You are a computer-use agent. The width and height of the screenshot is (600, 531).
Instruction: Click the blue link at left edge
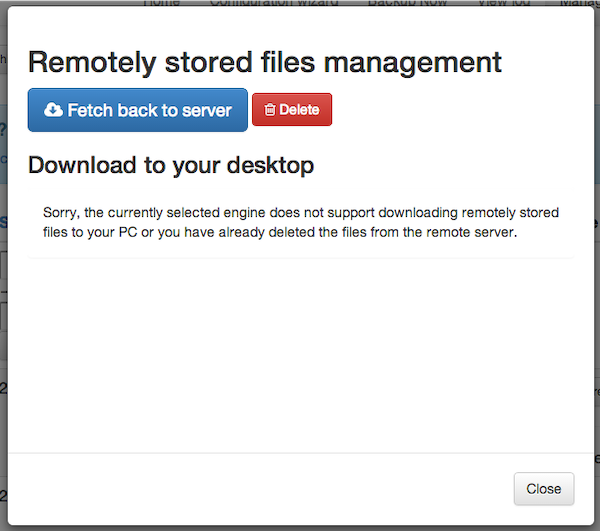tap(3, 222)
